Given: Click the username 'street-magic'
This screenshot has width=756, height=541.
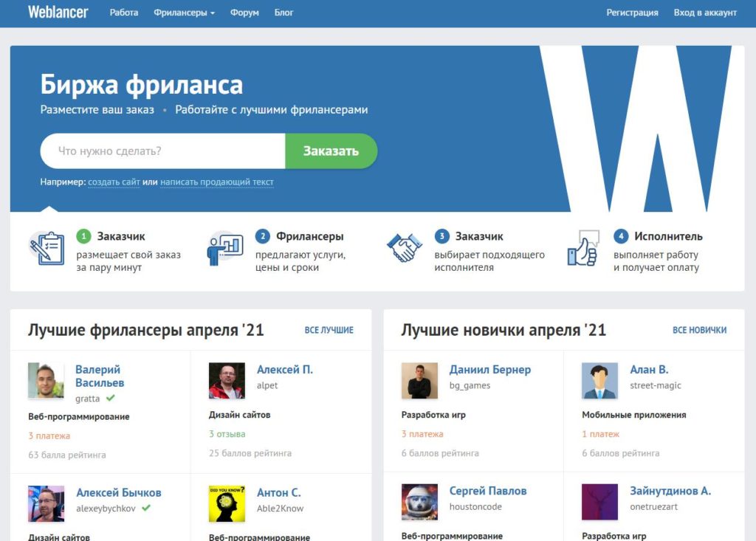Looking at the screenshot, I should (x=656, y=385).
